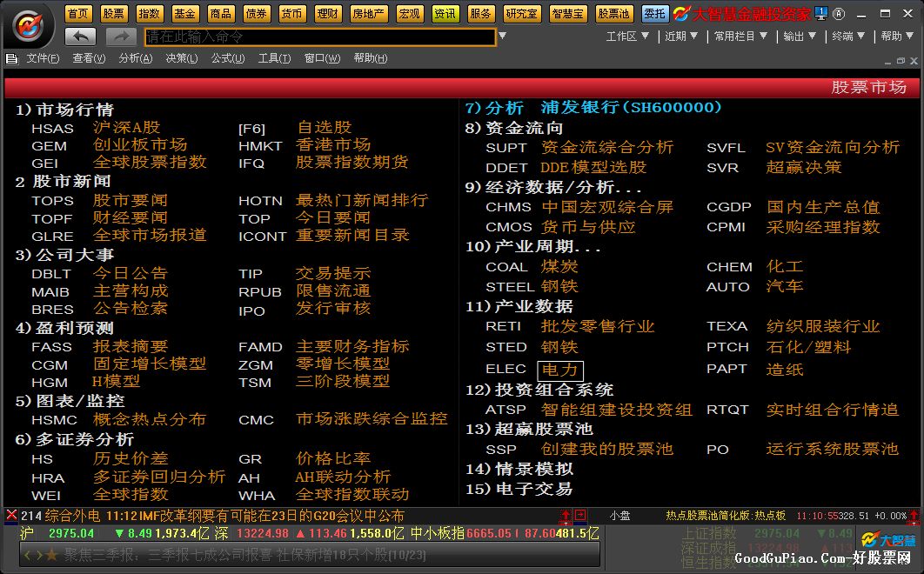Open the 帮助 dropdown at top right
924x574 pixels.
coord(898,37)
